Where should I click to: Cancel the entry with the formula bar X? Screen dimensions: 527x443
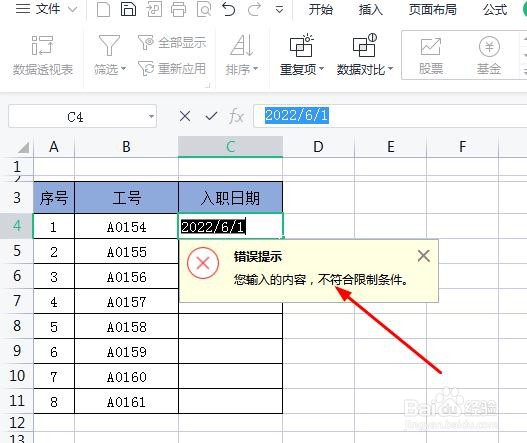(185, 116)
